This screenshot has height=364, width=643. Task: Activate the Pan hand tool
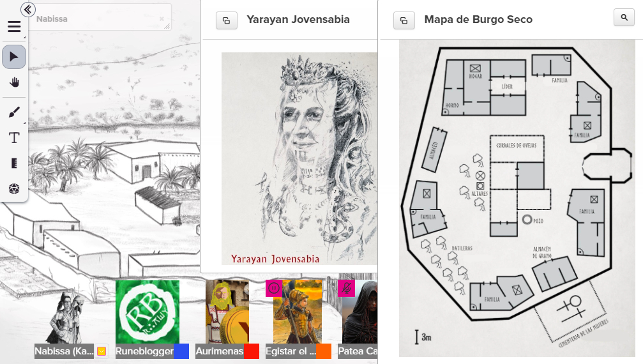tap(14, 82)
